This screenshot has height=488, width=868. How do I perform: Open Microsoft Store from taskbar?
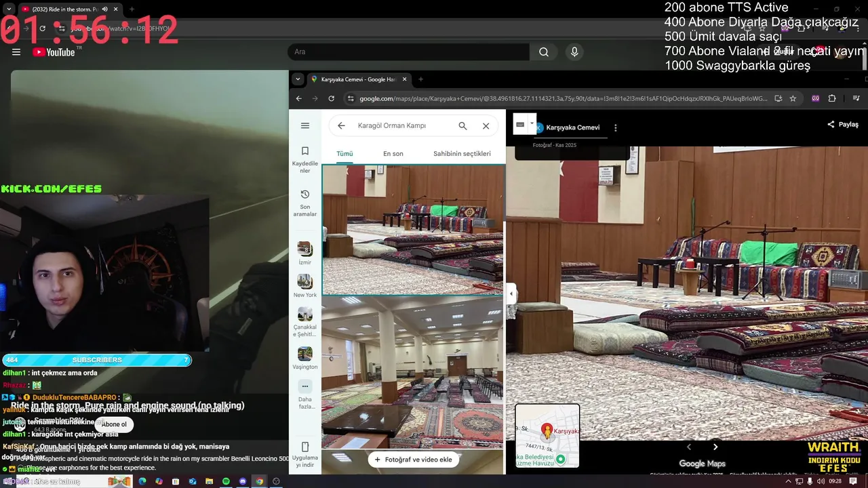click(176, 481)
